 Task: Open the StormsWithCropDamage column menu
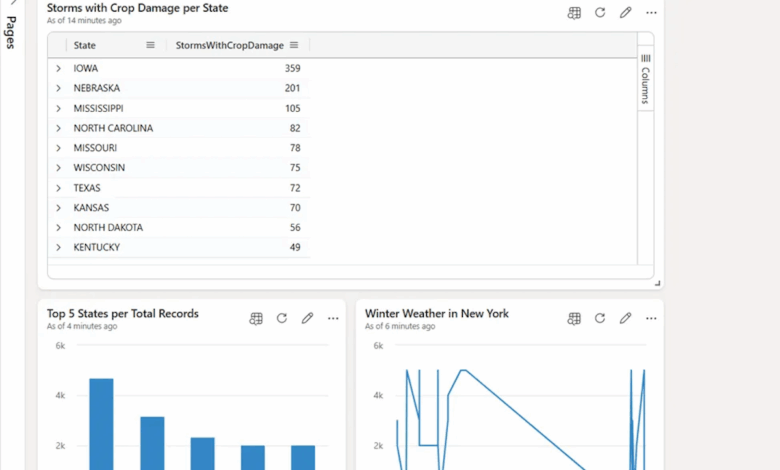[294, 45]
